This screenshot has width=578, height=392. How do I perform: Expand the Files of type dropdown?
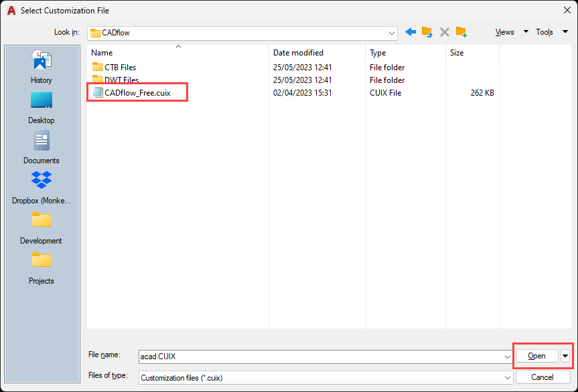507,378
